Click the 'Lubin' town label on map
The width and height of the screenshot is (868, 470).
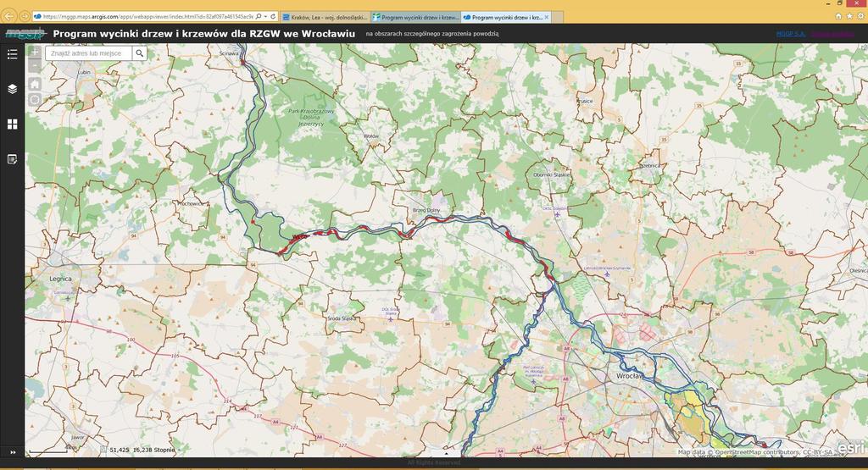pos(84,73)
